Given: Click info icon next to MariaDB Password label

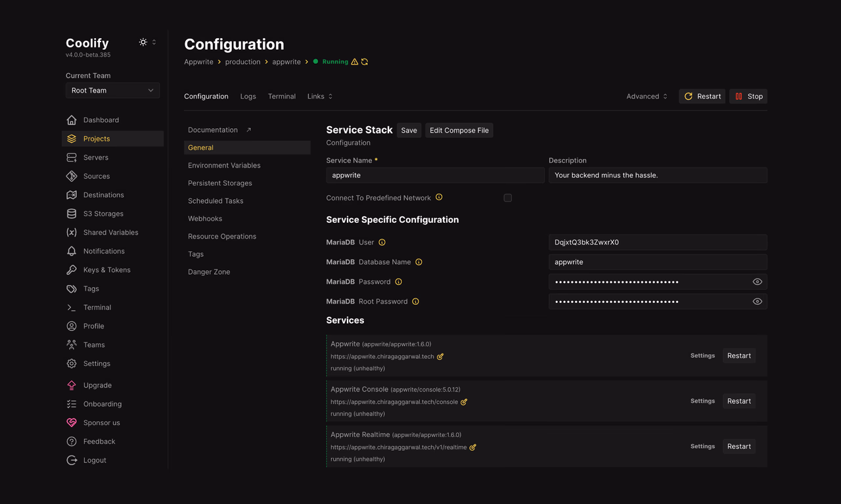Looking at the screenshot, I should tap(398, 282).
